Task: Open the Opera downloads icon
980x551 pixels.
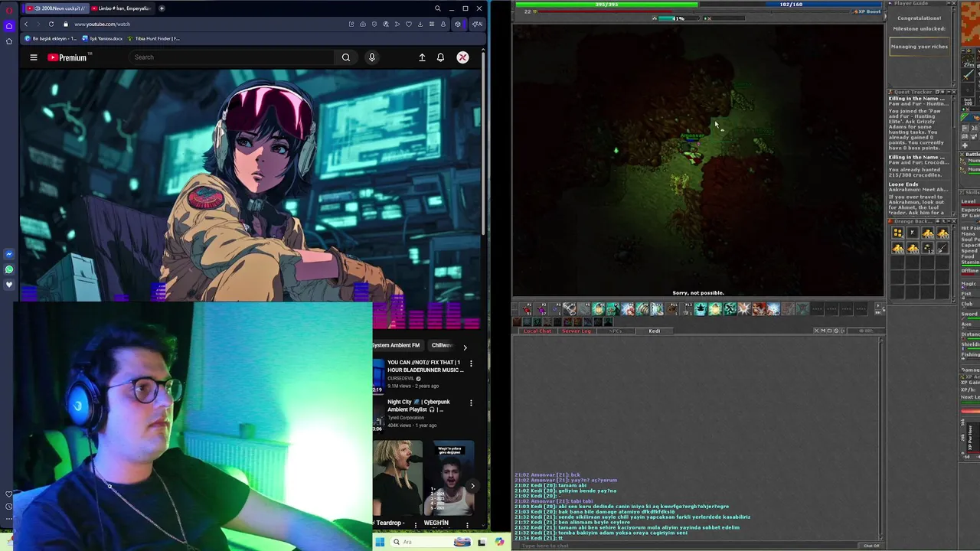Action: (420, 24)
